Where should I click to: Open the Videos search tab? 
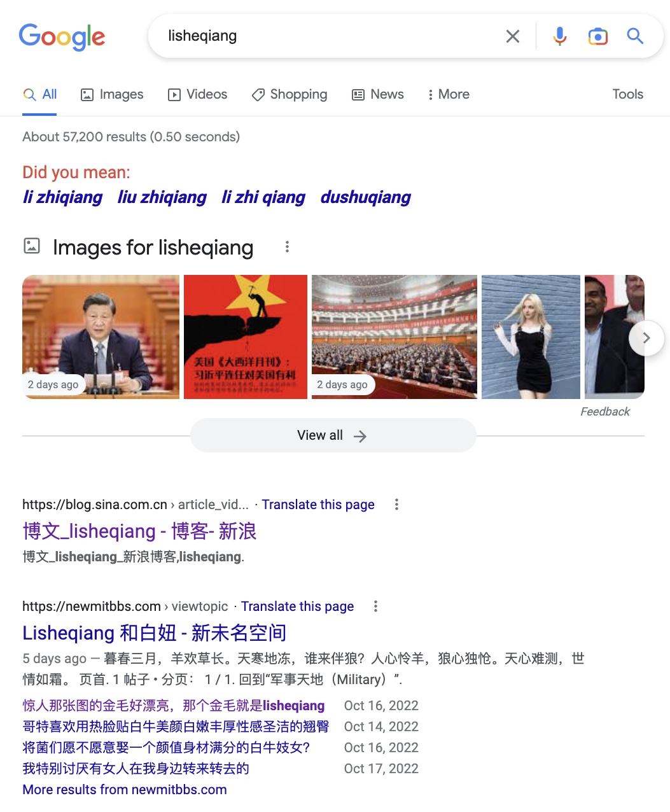(197, 94)
